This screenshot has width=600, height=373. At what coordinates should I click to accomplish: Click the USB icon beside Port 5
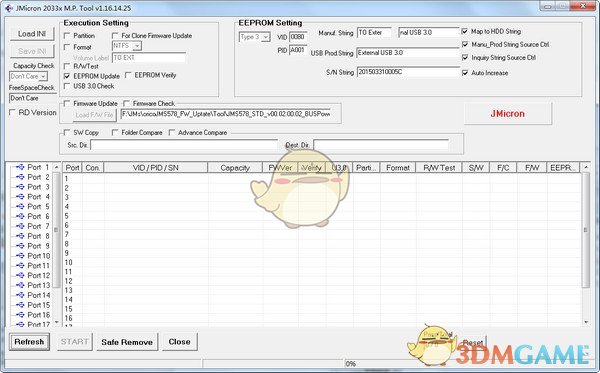click(x=20, y=207)
